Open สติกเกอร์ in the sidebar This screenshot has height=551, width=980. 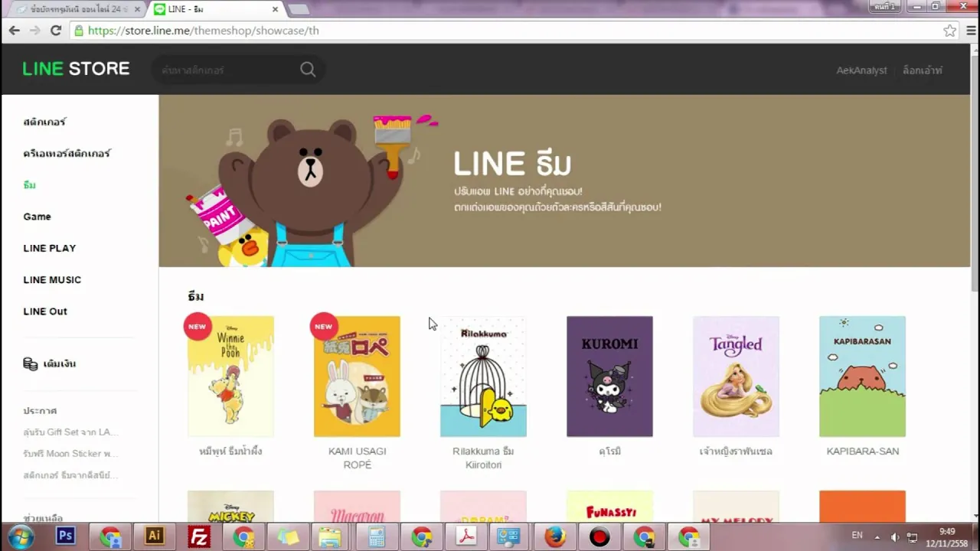click(x=44, y=122)
